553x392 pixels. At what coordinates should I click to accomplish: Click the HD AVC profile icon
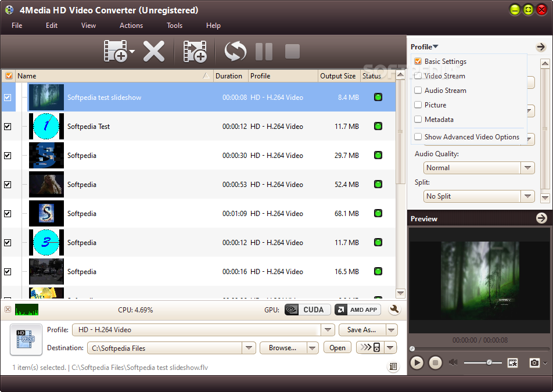point(26,340)
